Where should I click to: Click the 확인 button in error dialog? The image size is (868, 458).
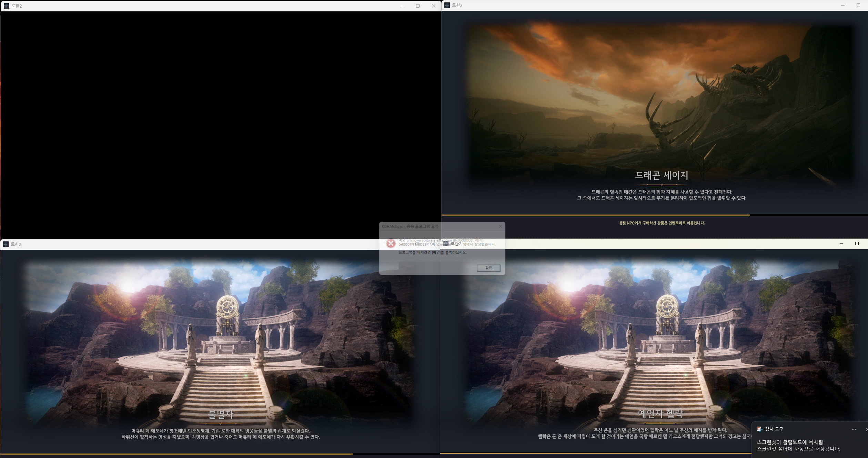488,268
